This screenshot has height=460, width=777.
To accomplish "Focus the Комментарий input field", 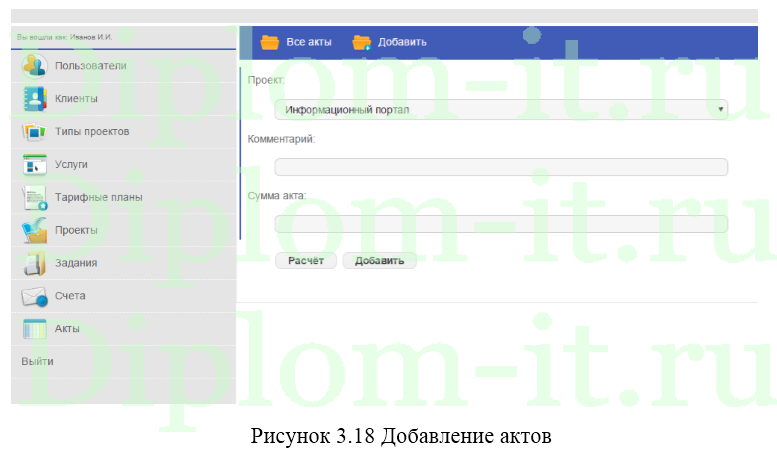I will (x=500, y=167).
